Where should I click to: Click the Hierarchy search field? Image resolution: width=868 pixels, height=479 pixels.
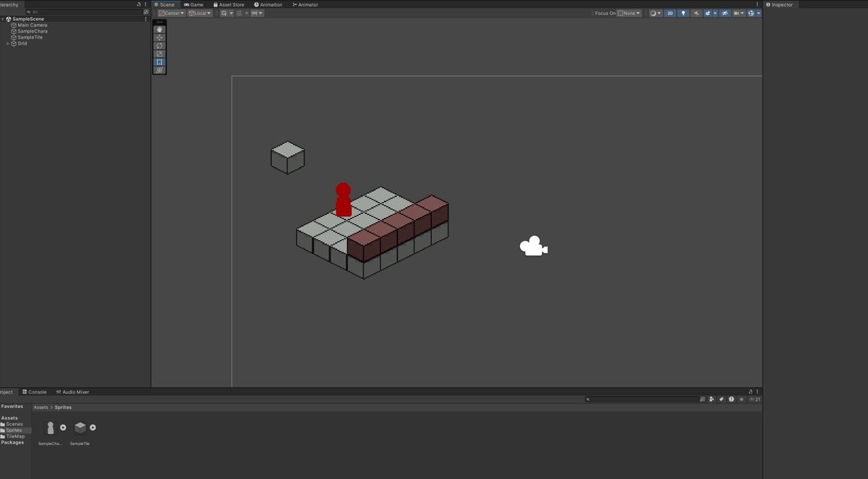[85, 12]
